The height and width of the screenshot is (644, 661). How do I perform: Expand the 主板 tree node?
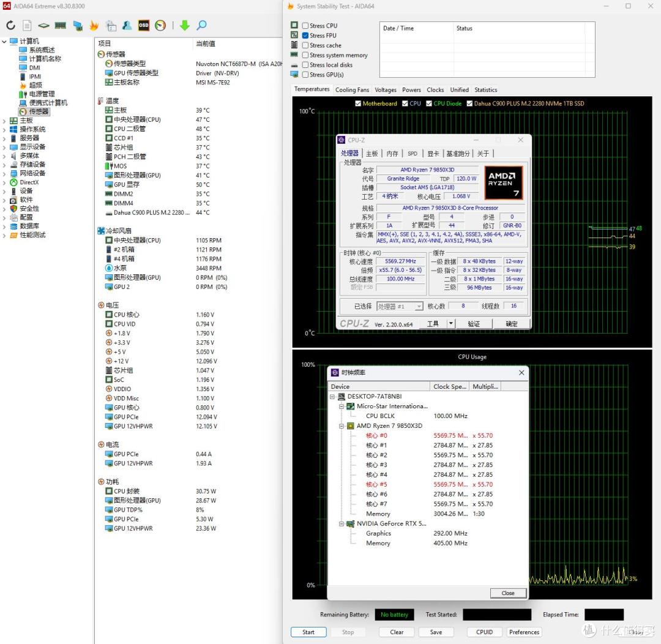click(4, 121)
